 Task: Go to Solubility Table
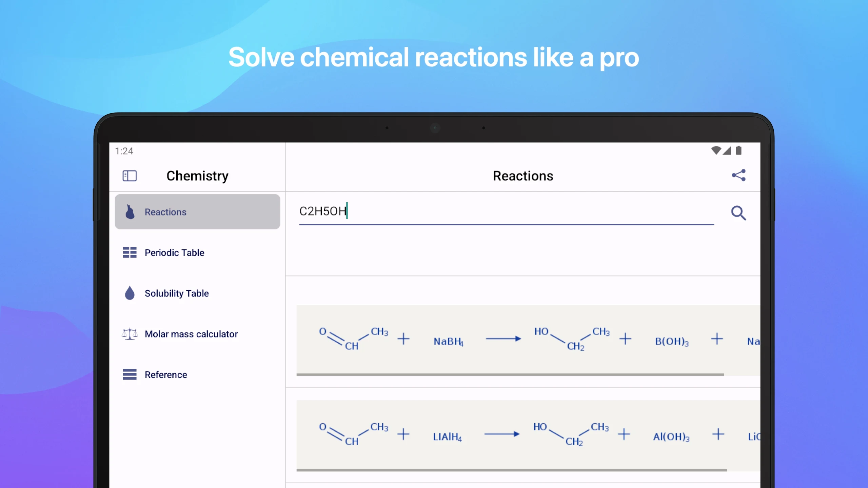tap(176, 293)
